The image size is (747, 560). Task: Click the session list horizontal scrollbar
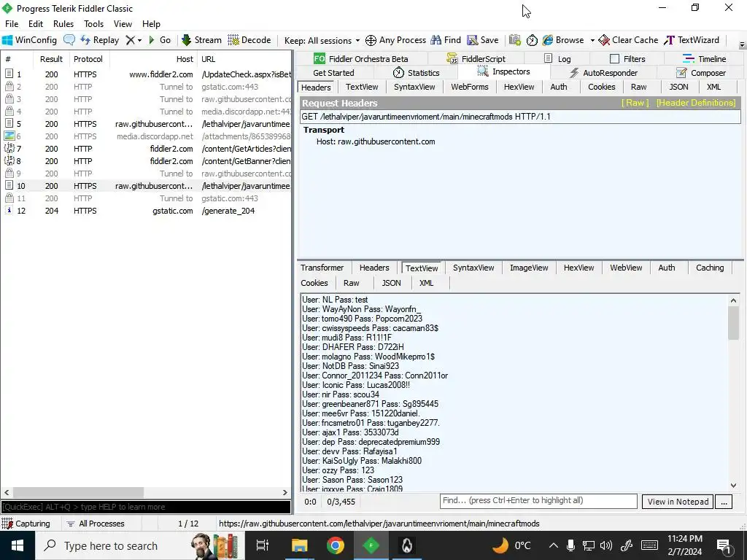(78, 492)
